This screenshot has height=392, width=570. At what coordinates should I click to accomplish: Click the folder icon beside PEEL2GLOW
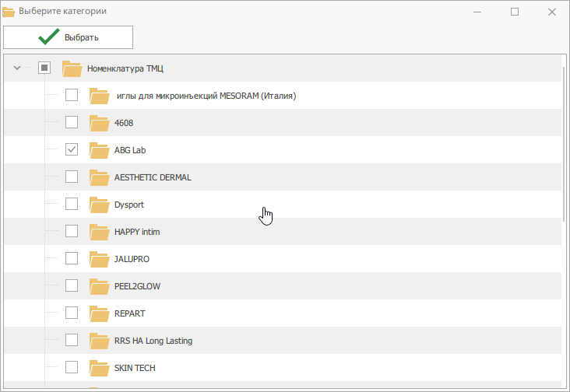99,286
